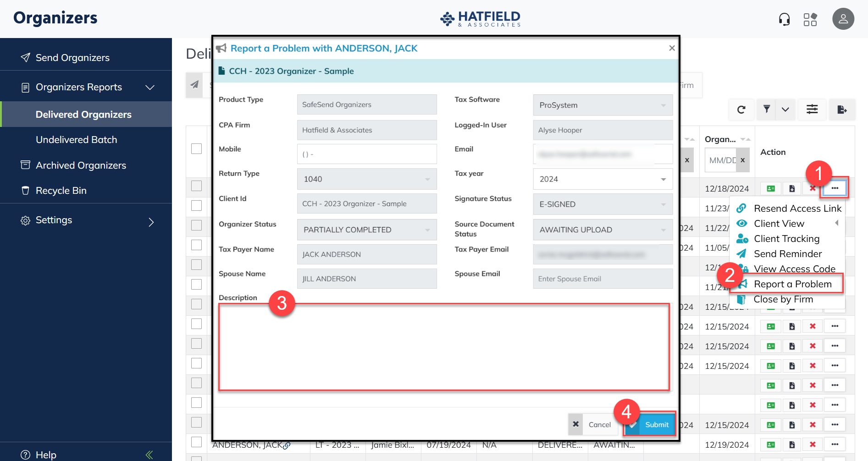Expand the Settings sidebar menu
The width and height of the screenshot is (868, 461).
pos(151,222)
